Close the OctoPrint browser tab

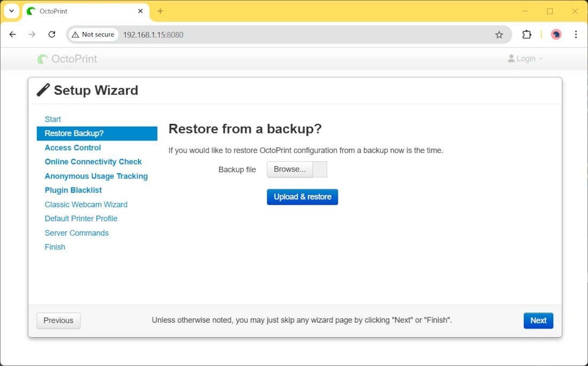pyautogui.click(x=140, y=11)
